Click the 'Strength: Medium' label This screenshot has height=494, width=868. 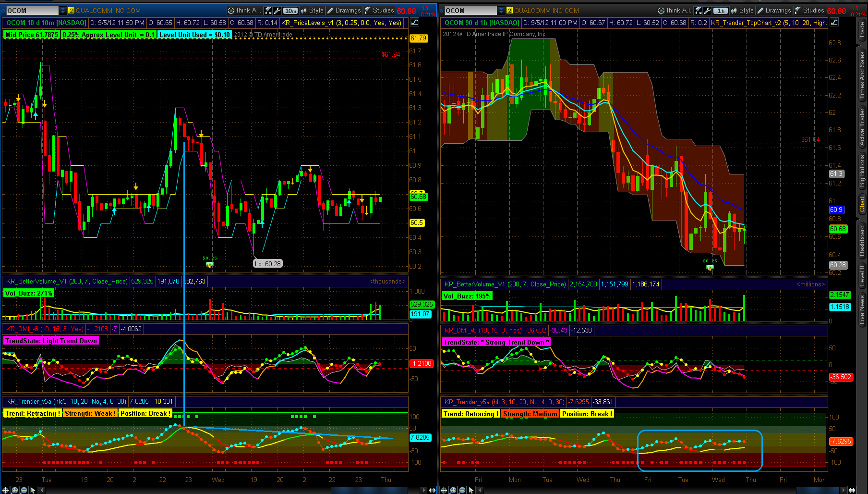point(530,414)
